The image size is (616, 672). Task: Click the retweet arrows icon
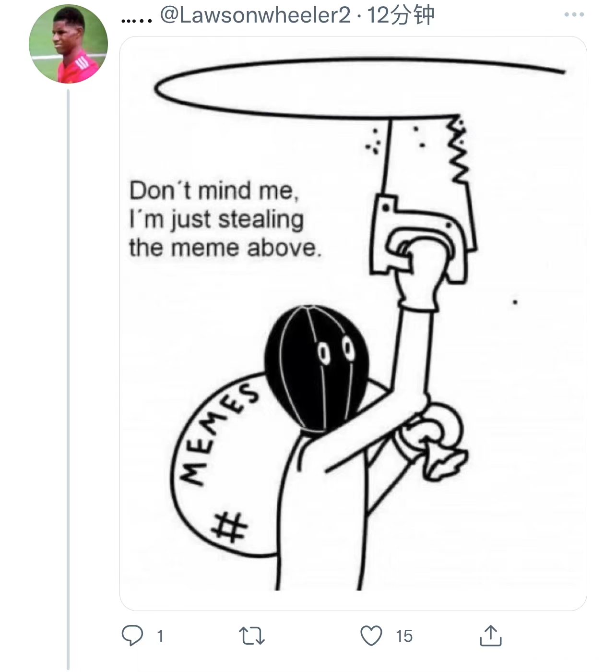click(252, 636)
